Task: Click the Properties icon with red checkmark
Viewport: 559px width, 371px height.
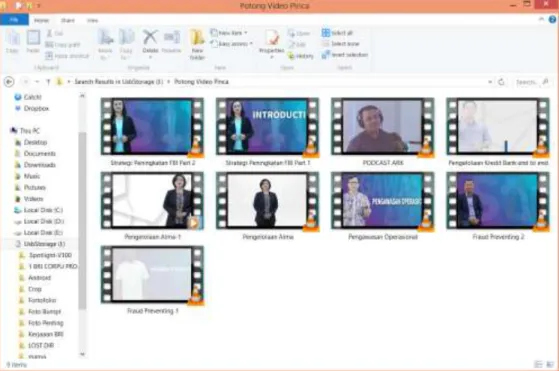Action: click(272, 38)
